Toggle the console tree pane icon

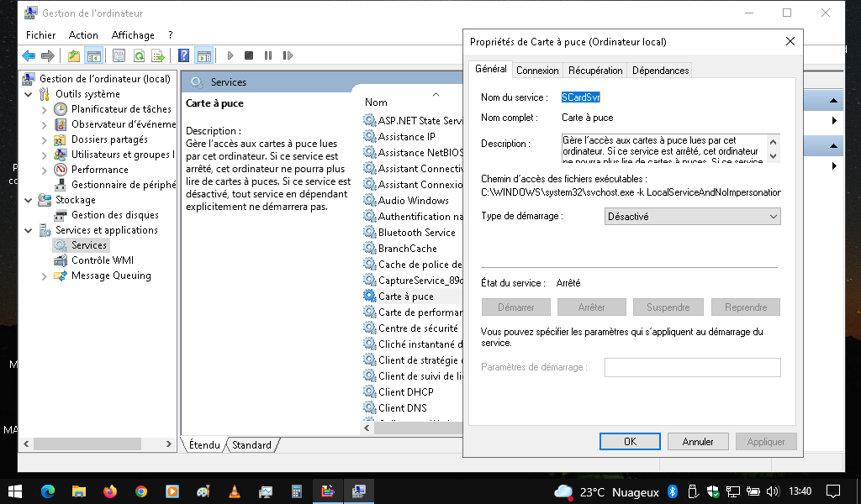pyautogui.click(x=94, y=55)
